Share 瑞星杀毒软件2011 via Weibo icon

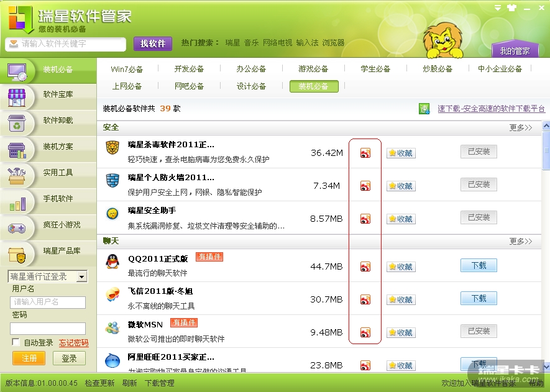365,153
